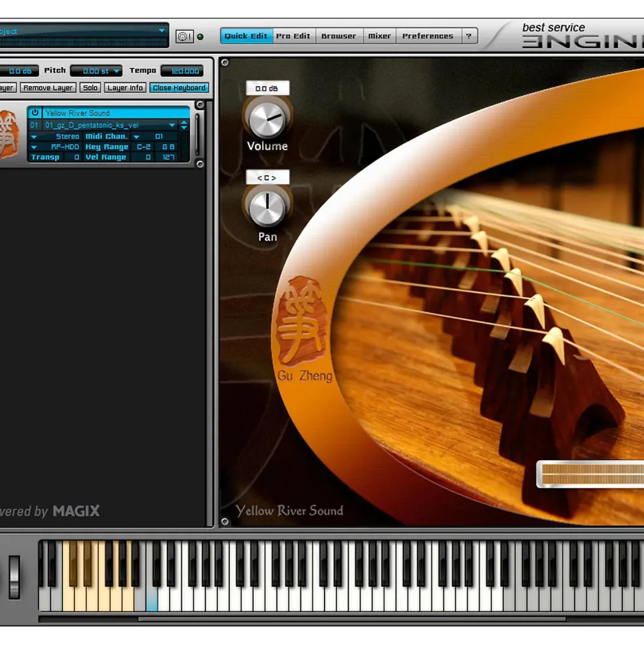Toggle the Solo button for the layer
The image size is (644, 645).
tap(90, 88)
